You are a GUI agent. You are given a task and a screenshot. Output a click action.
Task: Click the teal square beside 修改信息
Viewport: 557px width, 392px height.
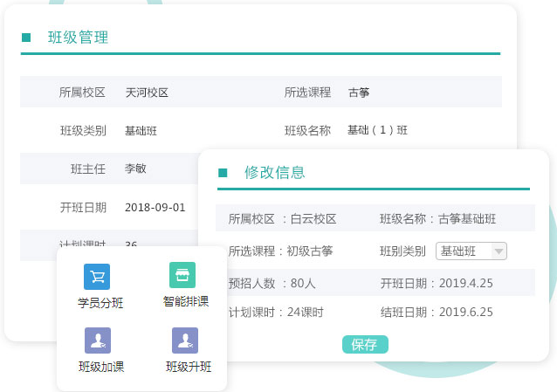pyautogui.click(x=223, y=173)
